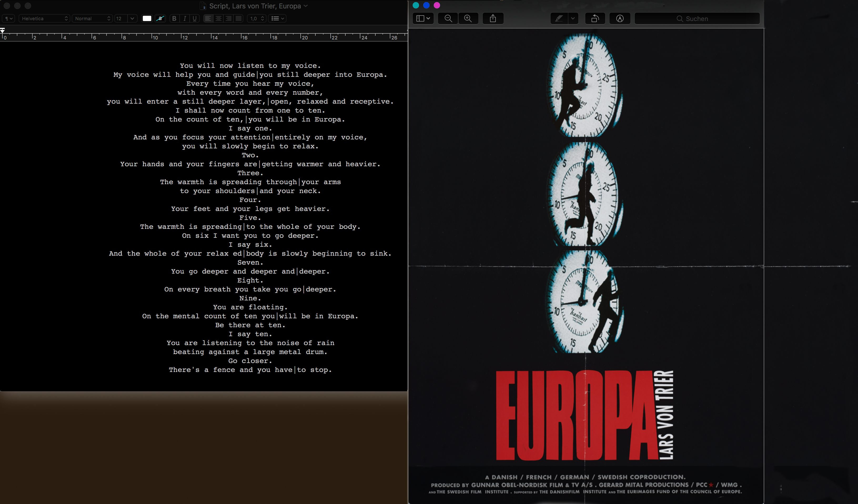Rotate the poster image left
Viewport: 858px width, 504px height.
pyautogui.click(x=595, y=18)
